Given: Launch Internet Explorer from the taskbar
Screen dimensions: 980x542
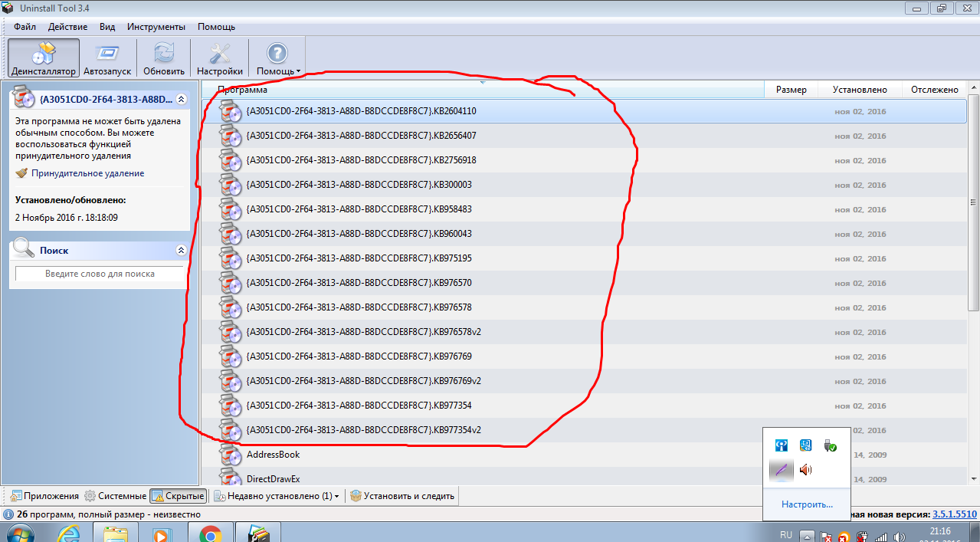Looking at the screenshot, I should coord(70,534).
